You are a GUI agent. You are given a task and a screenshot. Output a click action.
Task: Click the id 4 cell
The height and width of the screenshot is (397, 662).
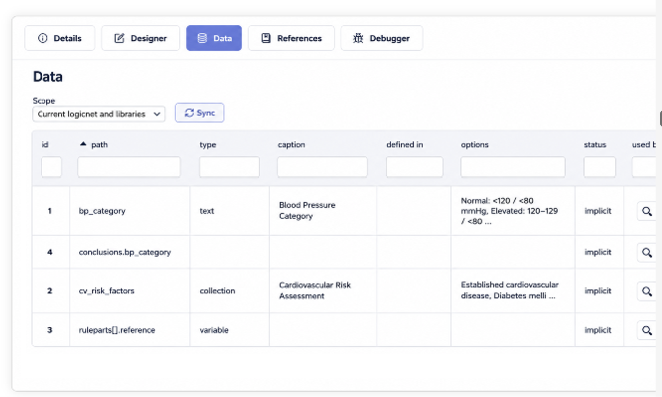[x=50, y=252]
